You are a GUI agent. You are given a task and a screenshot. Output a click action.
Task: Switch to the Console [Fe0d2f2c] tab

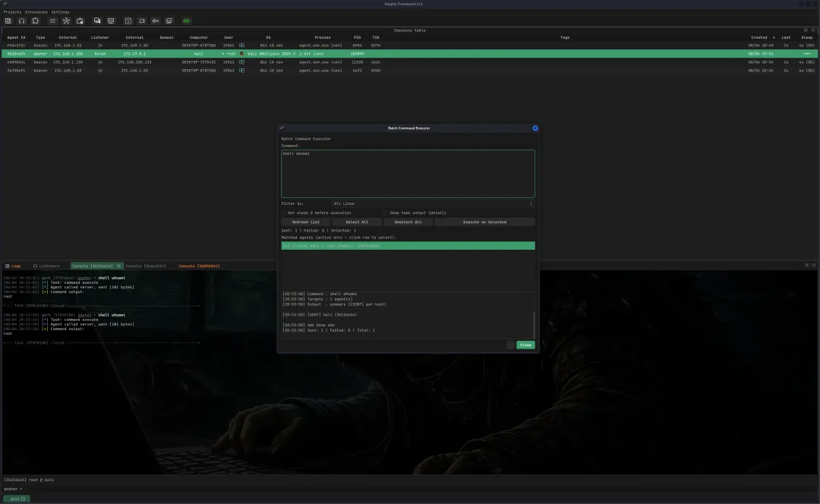coord(146,266)
